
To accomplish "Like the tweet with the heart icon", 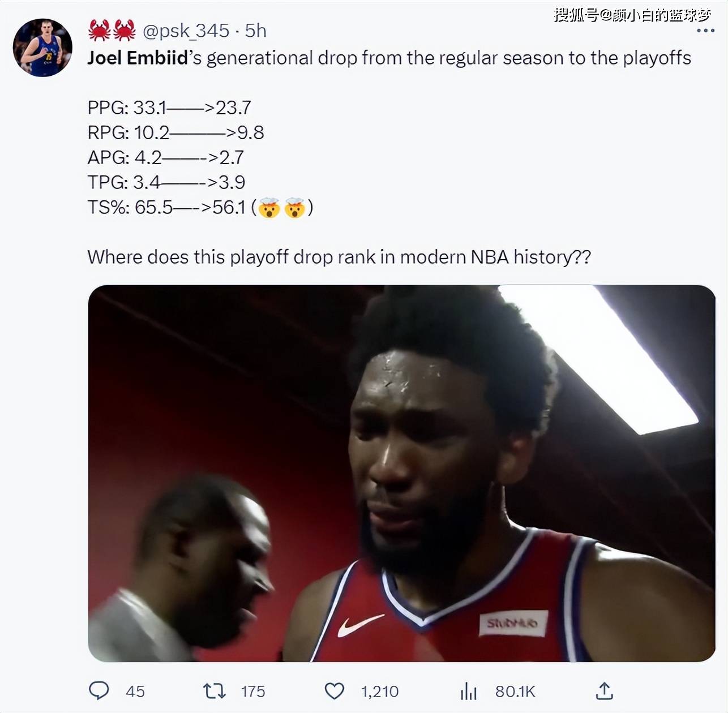I will coord(334,691).
